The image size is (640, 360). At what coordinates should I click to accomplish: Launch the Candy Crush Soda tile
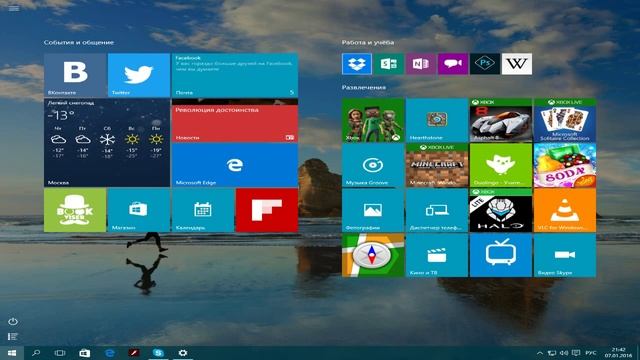click(x=565, y=165)
